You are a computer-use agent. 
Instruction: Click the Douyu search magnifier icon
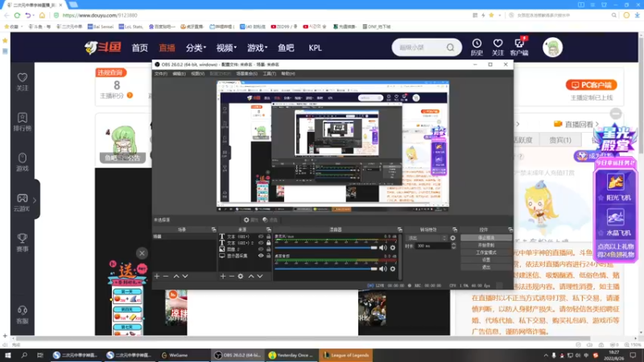[x=450, y=47]
